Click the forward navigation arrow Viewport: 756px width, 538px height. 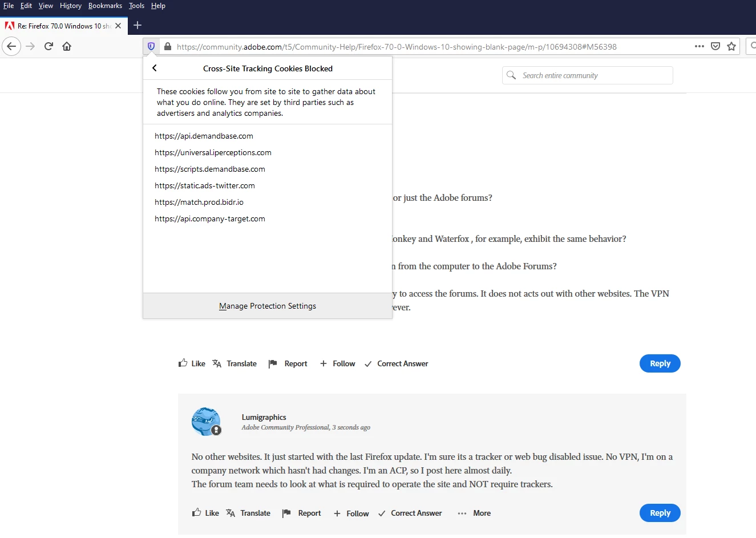(30, 46)
